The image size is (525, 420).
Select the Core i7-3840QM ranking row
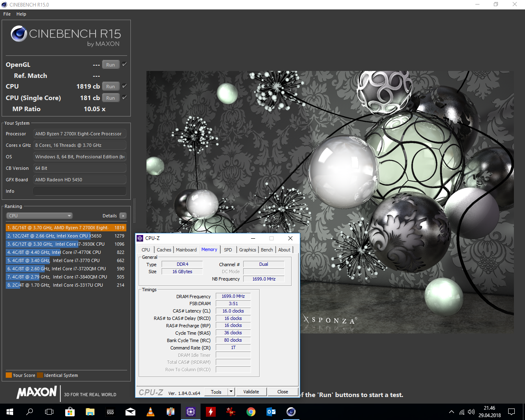pyautogui.click(x=66, y=277)
